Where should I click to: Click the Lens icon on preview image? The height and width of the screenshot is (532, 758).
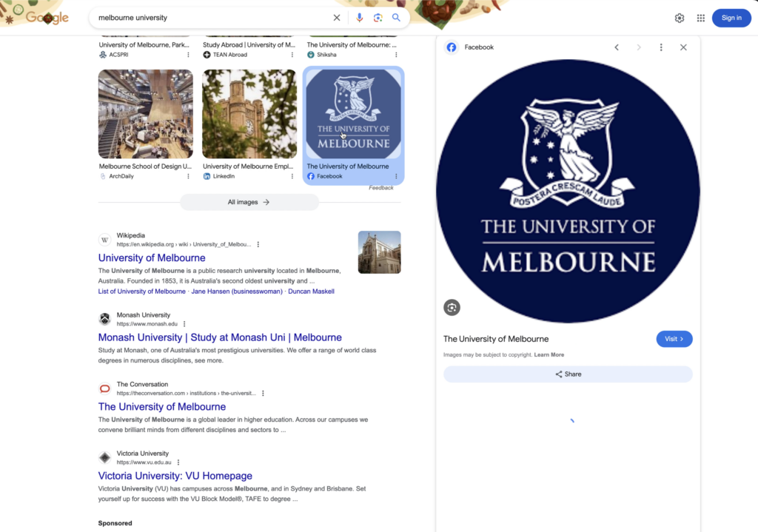(452, 307)
